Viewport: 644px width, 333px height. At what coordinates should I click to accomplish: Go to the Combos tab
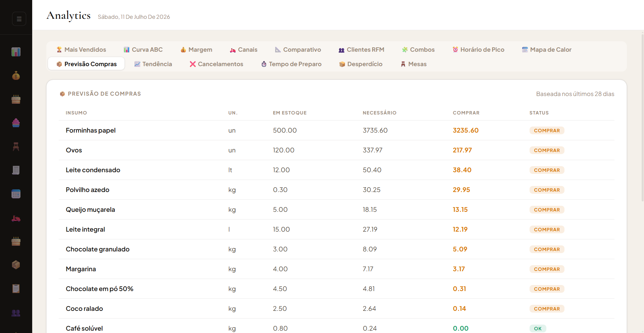click(418, 50)
